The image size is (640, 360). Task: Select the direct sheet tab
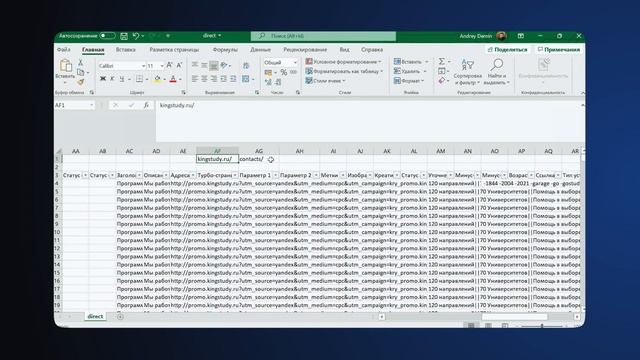click(x=95, y=316)
